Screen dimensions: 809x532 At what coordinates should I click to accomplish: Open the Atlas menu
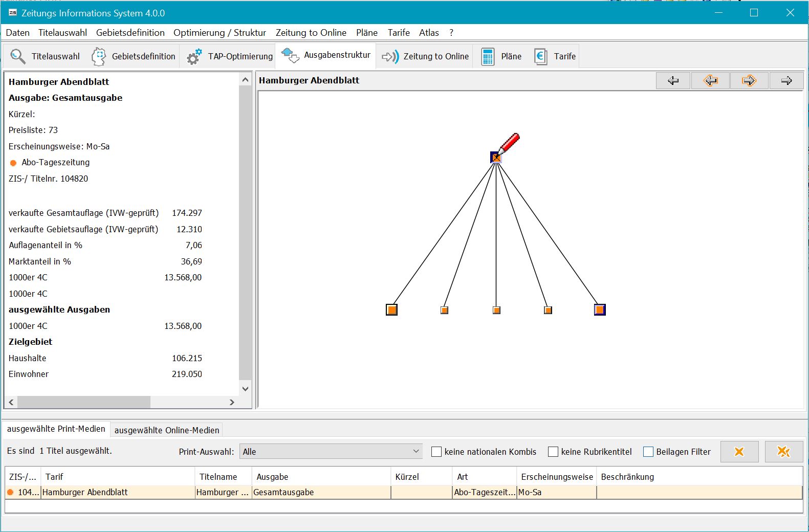point(429,33)
